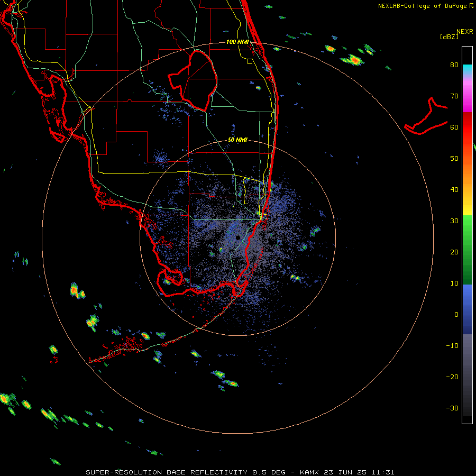Screen dimensions: 476x476
Task: Click the [dBZ] unit label
Action: 449,36
